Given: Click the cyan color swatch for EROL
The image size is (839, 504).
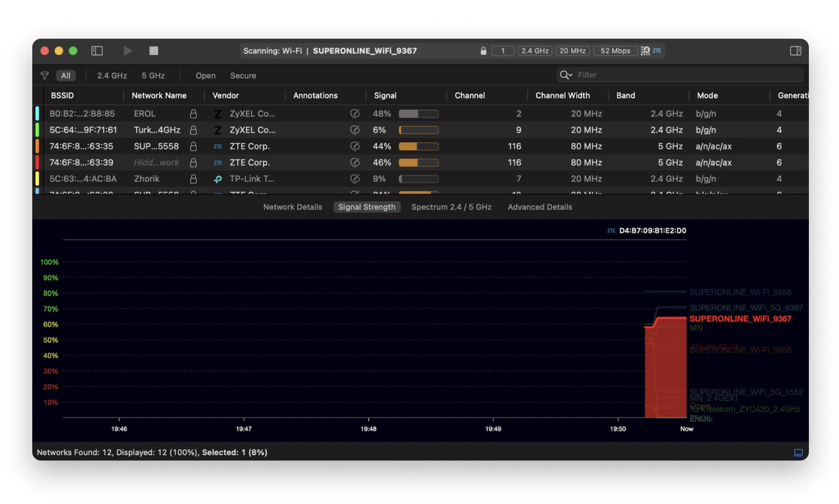Looking at the screenshot, I should (x=37, y=113).
